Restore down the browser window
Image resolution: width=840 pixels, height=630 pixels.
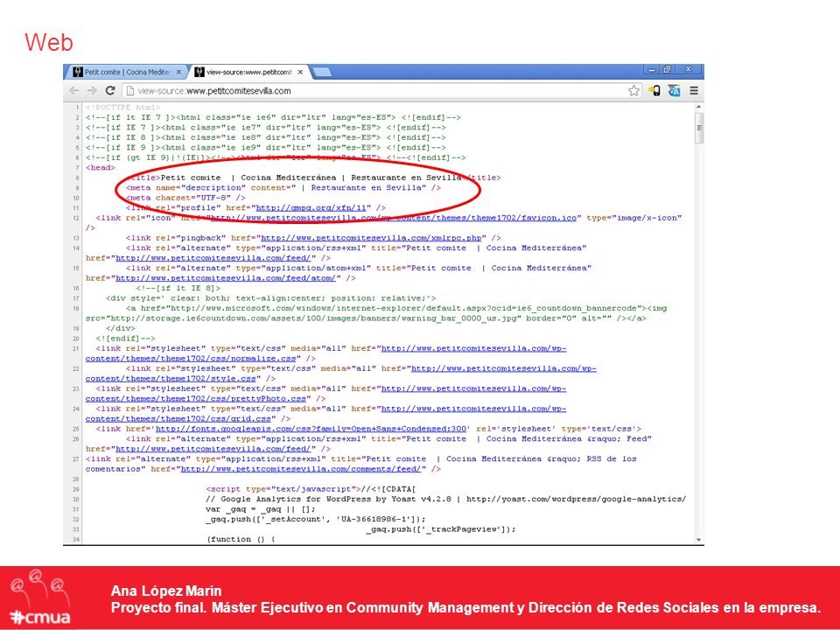click(x=668, y=70)
